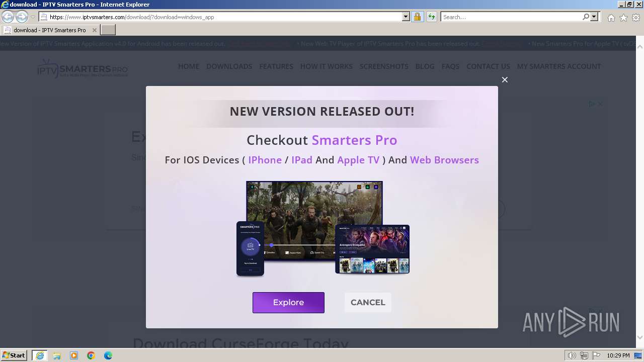Click the IPTV Smarters Pro site logo
The image size is (644, 362).
(x=83, y=68)
